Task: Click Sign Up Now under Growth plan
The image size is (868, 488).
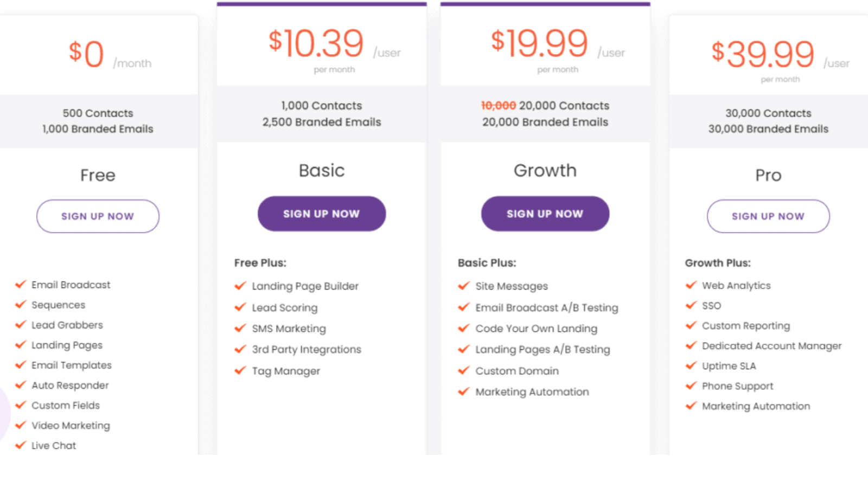Action: 545,214
